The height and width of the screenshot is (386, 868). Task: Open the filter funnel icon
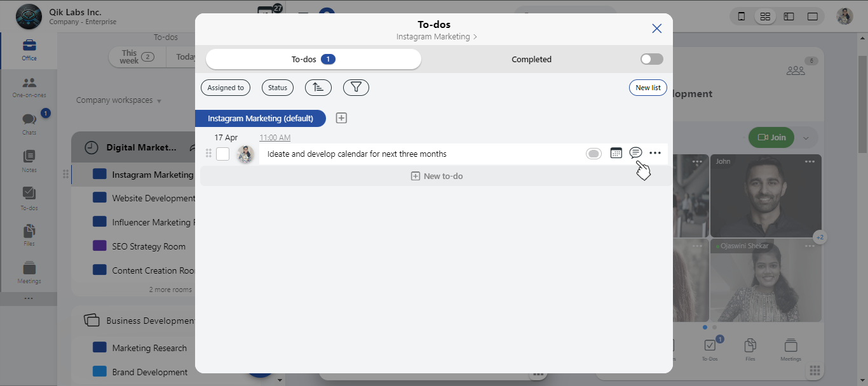click(356, 88)
